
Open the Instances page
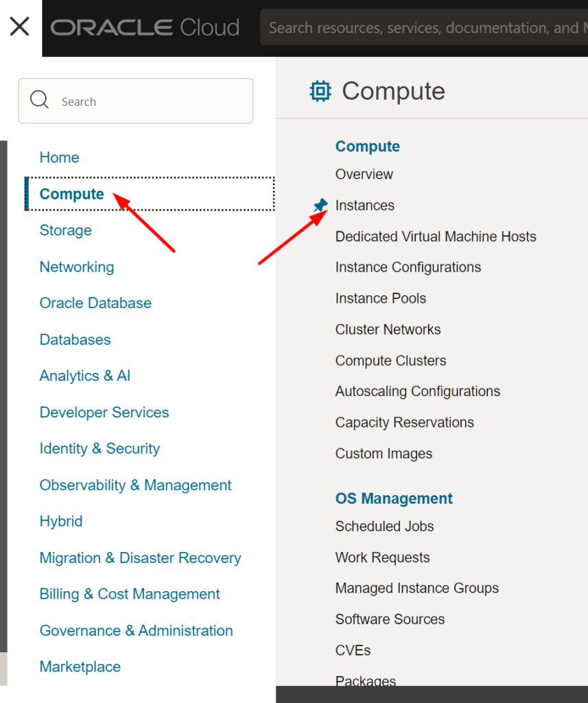(x=364, y=205)
